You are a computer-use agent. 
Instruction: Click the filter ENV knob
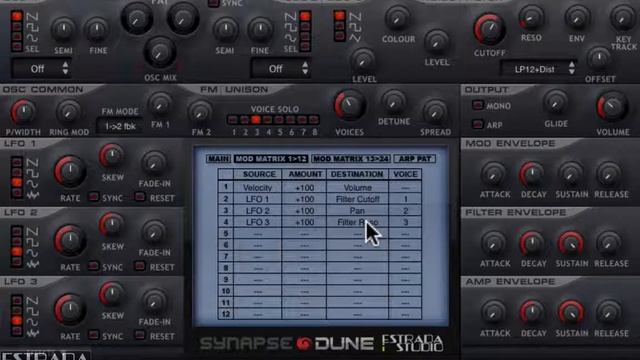577,18
